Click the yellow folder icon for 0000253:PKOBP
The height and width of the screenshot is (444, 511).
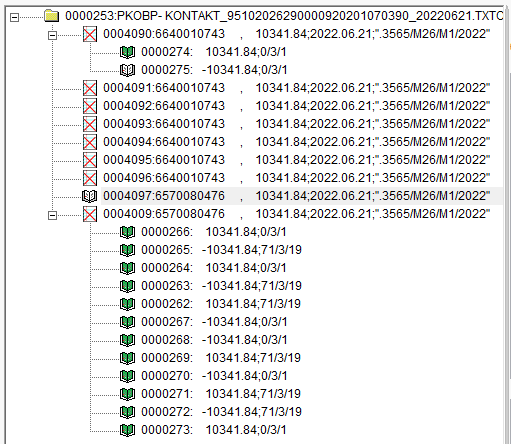(x=52, y=16)
